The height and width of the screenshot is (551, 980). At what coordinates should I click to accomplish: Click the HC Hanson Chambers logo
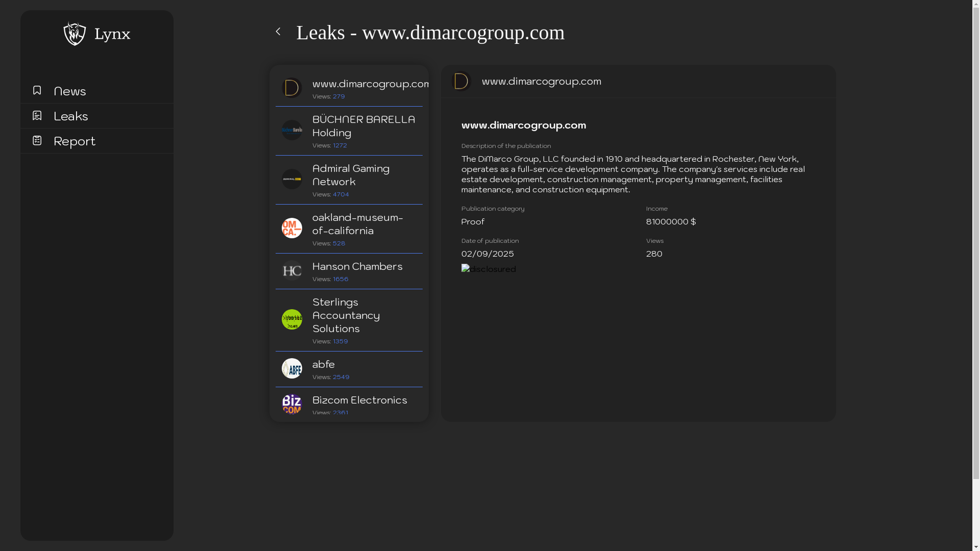pos(292,270)
